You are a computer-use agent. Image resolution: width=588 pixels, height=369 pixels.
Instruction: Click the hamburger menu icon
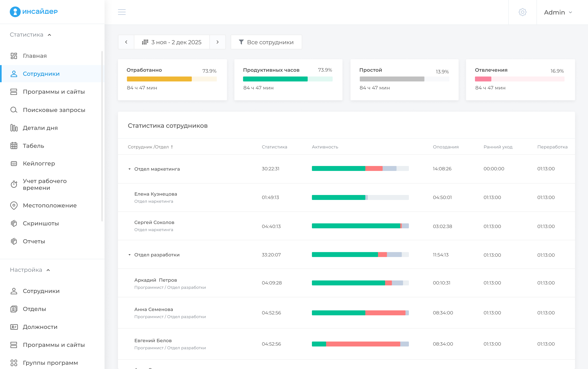pyautogui.click(x=122, y=12)
